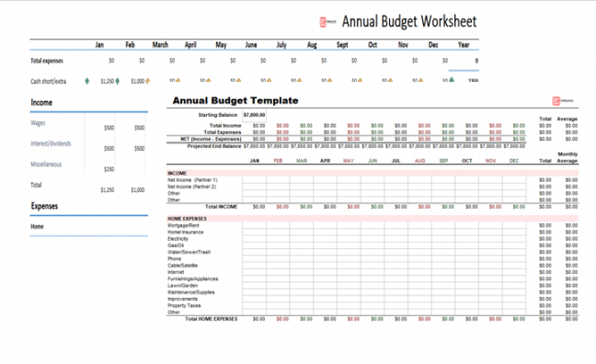The height and width of the screenshot is (364, 596).
Task: Click the Miscellaneous income label
Action: (46, 165)
